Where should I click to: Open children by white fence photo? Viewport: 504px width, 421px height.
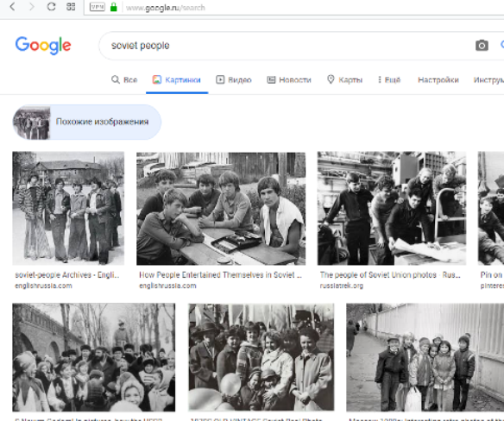[425, 357]
